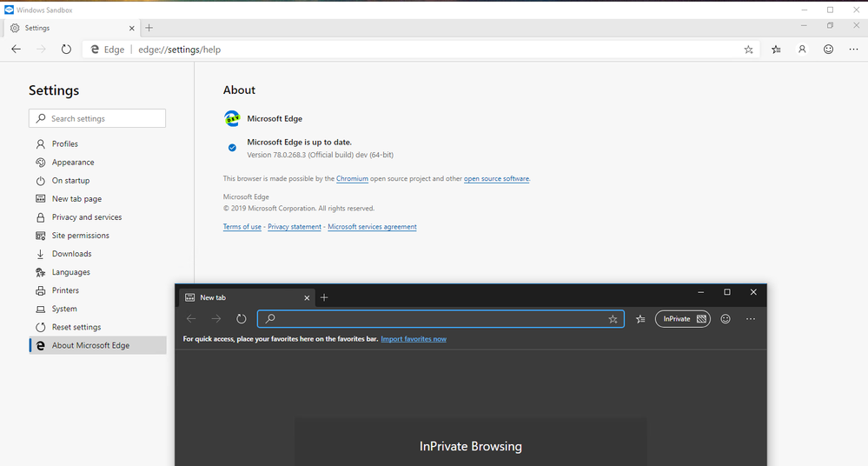868x466 pixels.
Task: Click the About heading text
Action: point(239,90)
